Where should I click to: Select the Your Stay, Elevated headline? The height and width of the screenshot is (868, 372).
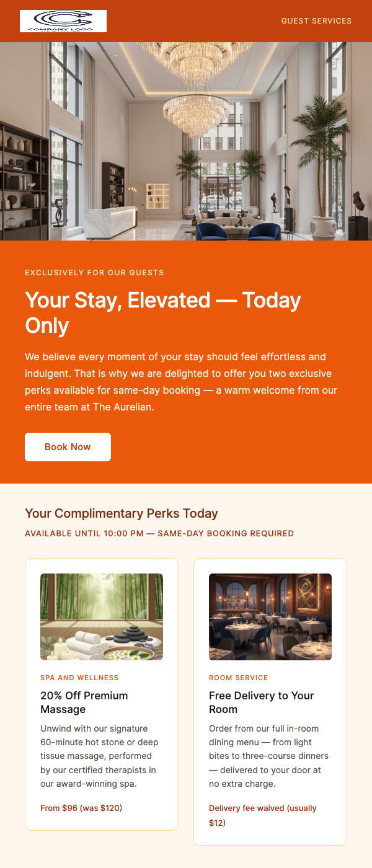click(x=162, y=312)
